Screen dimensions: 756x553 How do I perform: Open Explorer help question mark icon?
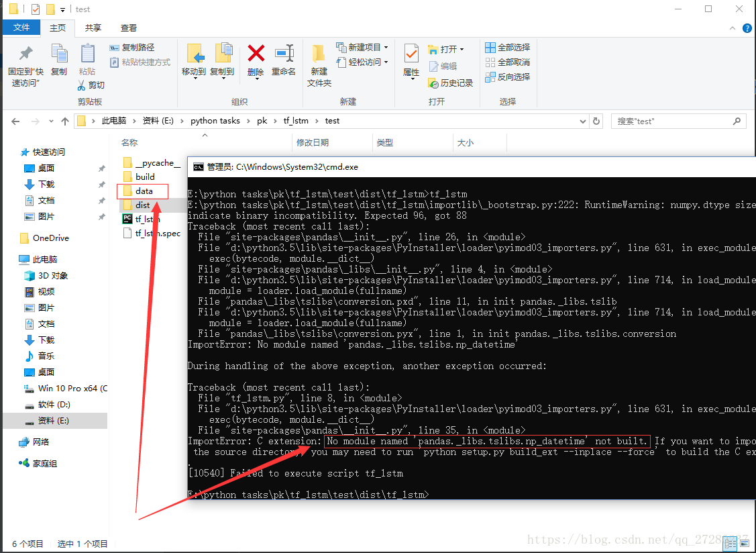[747, 28]
